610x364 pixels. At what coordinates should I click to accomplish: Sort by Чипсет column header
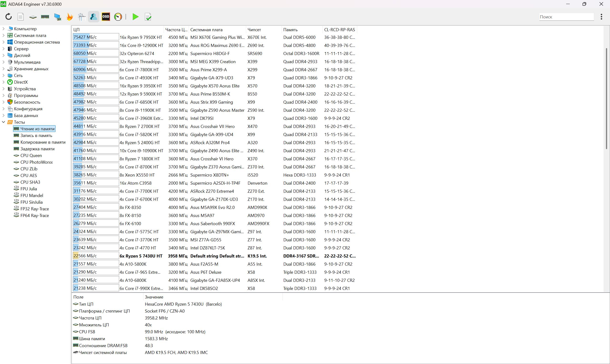click(x=264, y=30)
